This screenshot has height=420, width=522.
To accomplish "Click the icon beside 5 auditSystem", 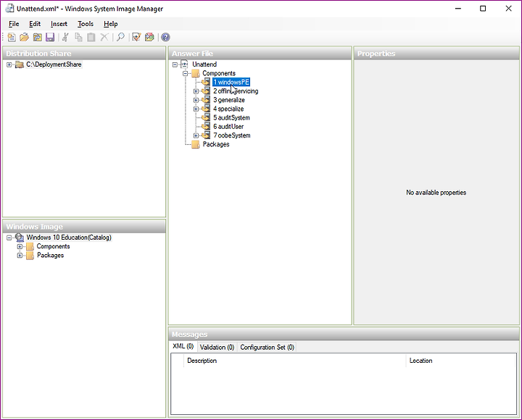I will pos(206,118).
